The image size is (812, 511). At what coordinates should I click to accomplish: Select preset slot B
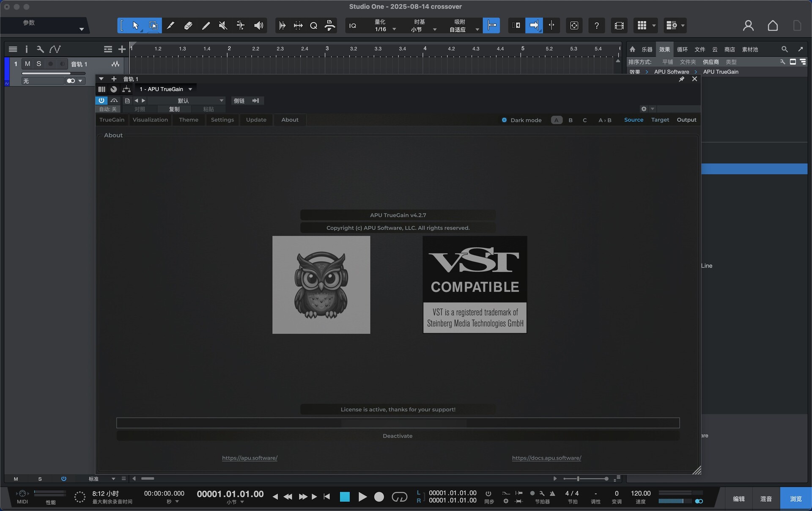coord(571,120)
